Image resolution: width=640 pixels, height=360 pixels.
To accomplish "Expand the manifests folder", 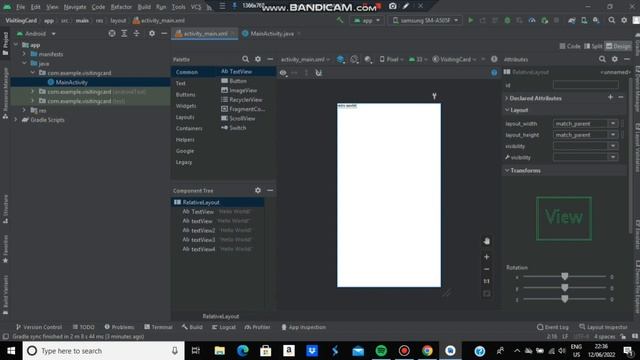I will point(24,54).
